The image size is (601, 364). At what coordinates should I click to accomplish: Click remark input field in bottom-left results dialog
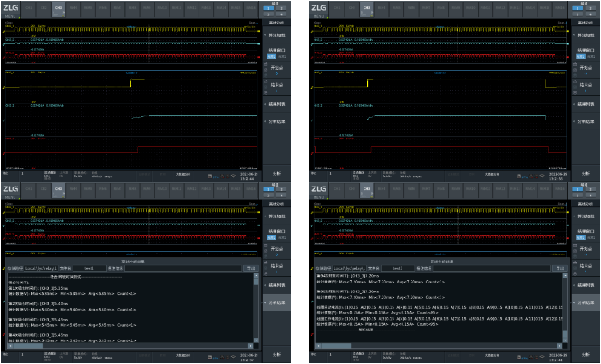pyautogui.click(x=182, y=268)
